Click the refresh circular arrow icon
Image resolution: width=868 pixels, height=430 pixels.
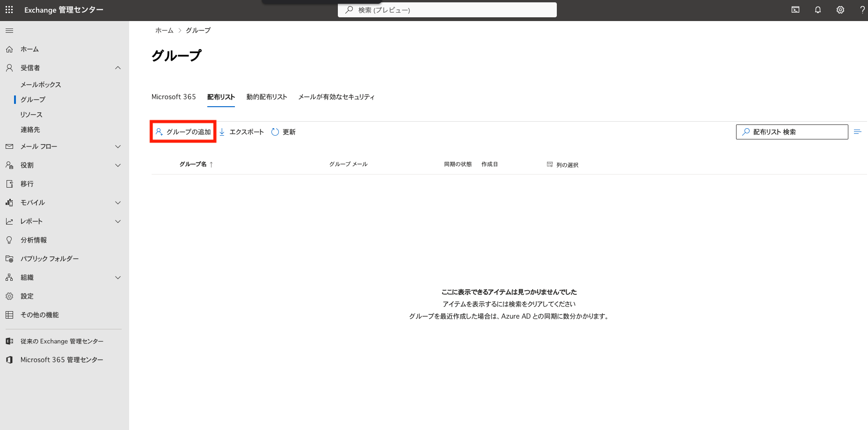tap(275, 132)
